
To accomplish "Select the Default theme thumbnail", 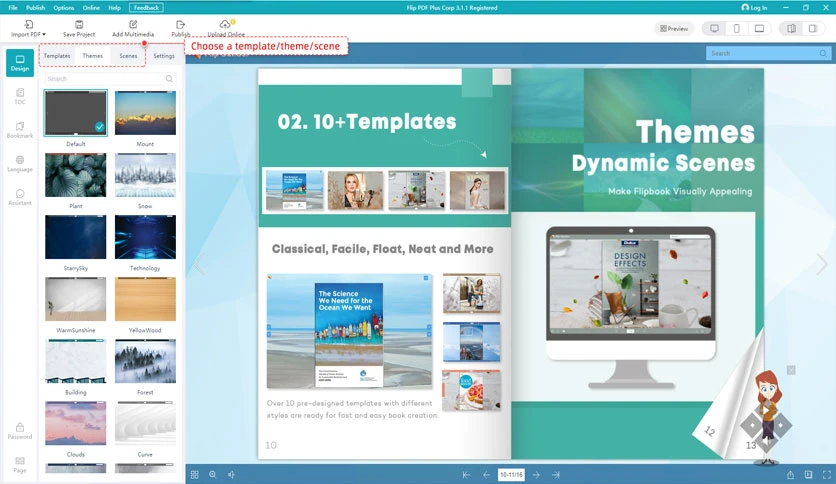I will [x=76, y=113].
